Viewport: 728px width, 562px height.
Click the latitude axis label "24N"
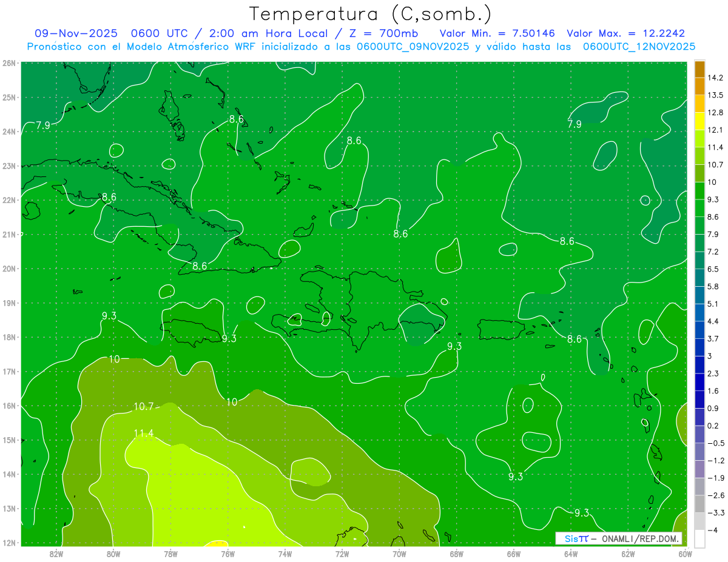9,132
